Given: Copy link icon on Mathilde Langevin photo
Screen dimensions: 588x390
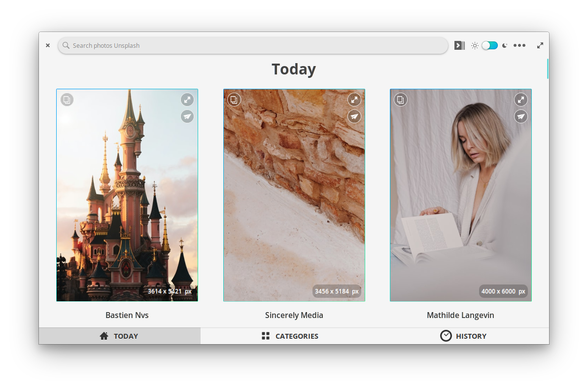Looking at the screenshot, I should [x=401, y=100].
